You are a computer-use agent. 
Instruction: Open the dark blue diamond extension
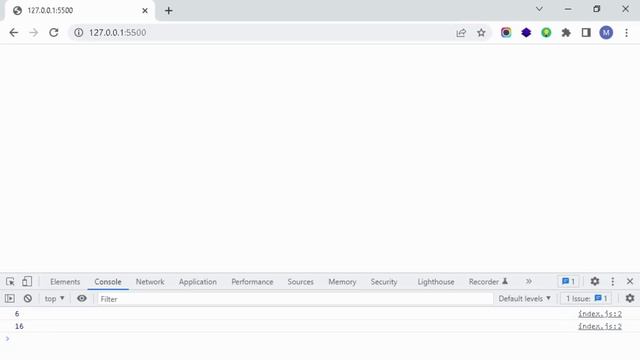coord(526,33)
